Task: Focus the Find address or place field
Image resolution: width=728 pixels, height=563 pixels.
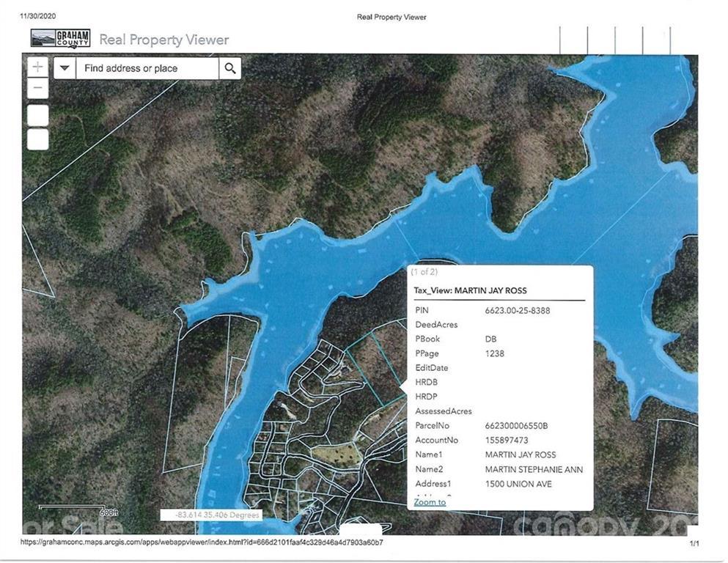Action: click(x=147, y=68)
